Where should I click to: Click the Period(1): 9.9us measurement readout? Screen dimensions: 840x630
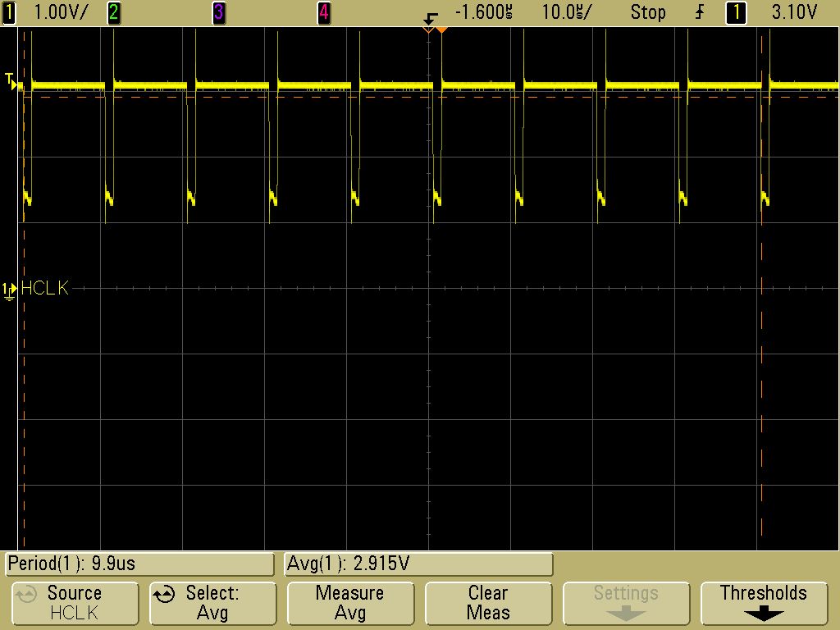(139, 564)
